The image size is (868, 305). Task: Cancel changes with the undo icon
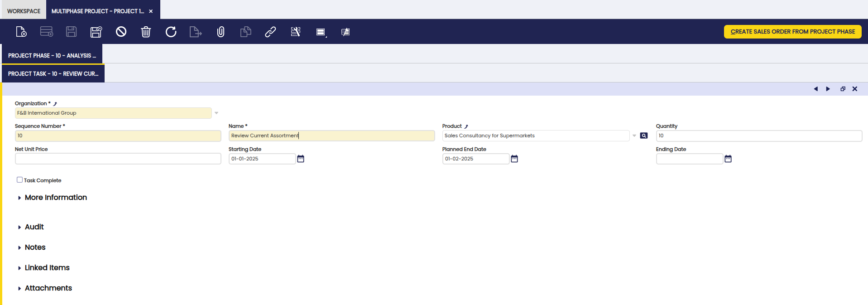click(x=121, y=32)
